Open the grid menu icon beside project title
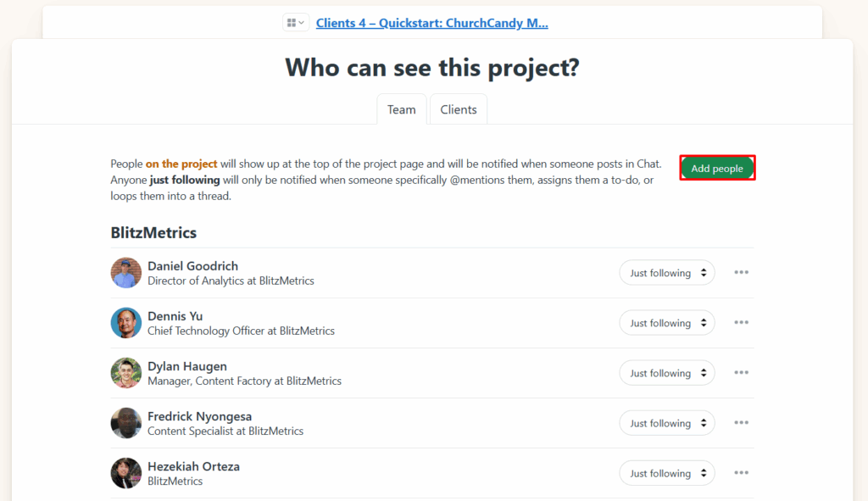This screenshot has height=501, width=868. 296,23
